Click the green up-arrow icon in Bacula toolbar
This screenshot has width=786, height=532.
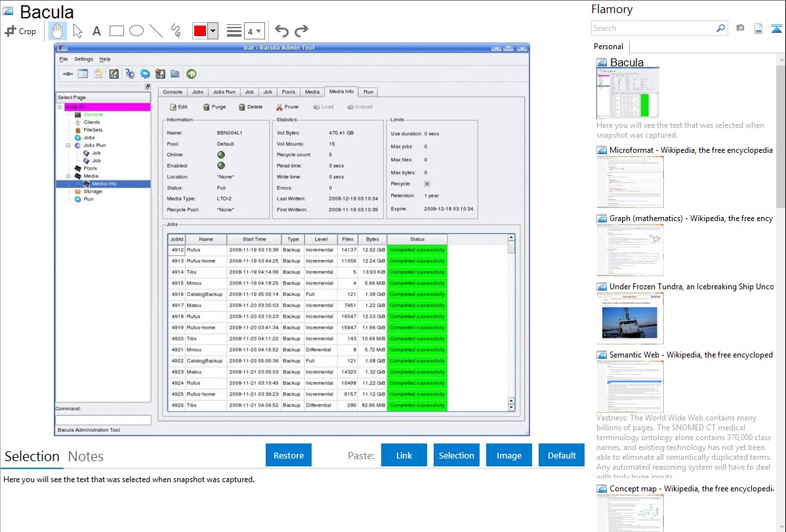[x=192, y=74]
